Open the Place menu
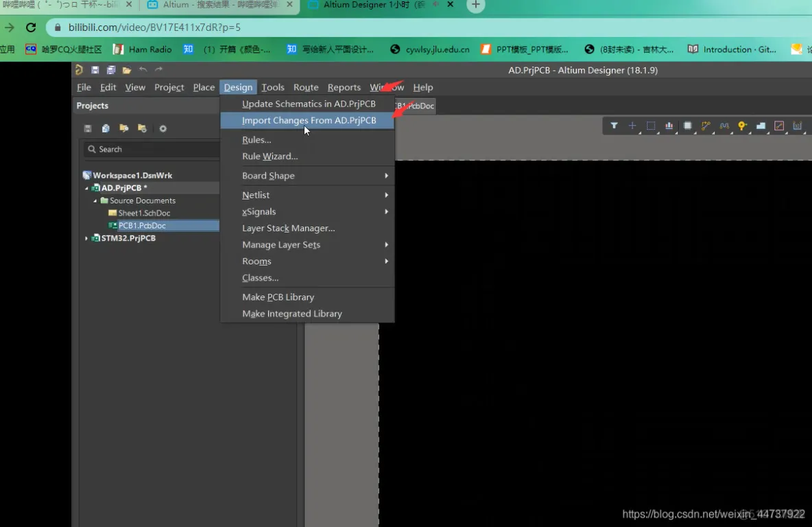The image size is (812, 527). [x=204, y=87]
